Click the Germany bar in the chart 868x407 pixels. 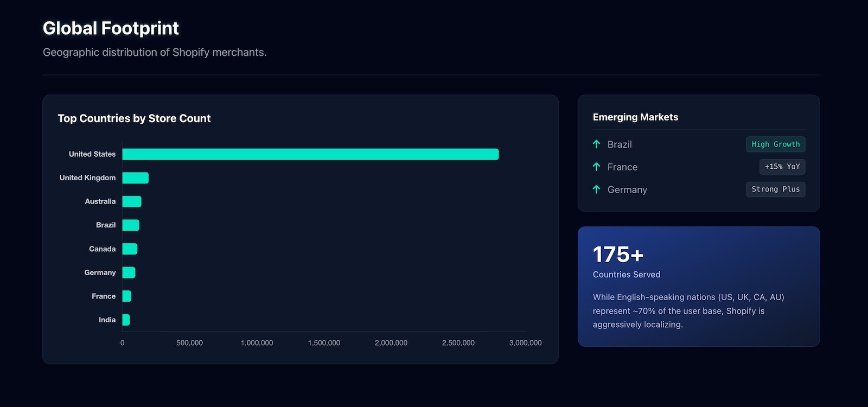pos(129,272)
